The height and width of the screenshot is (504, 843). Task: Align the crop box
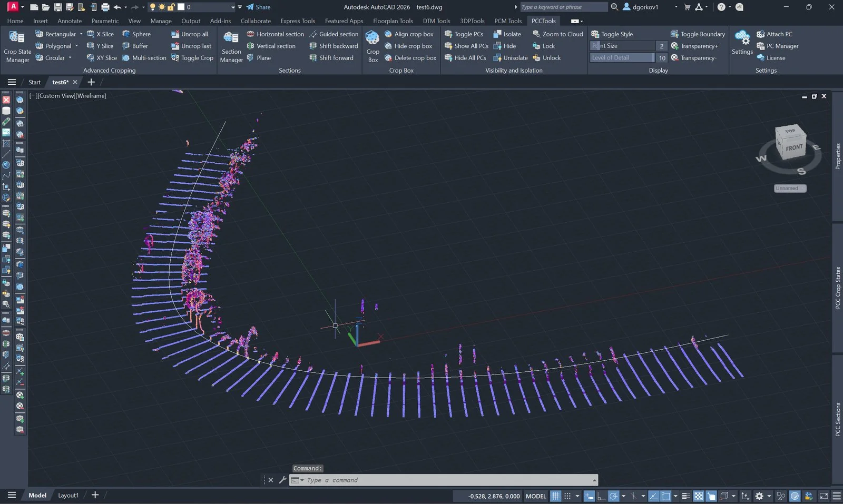pos(409,34)
